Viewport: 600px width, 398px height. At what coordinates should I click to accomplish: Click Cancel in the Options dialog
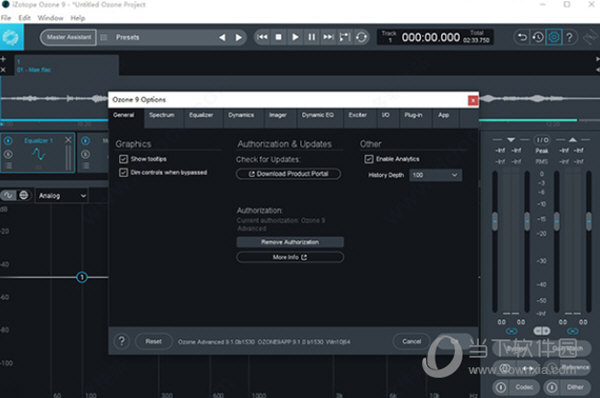point(412,341)
